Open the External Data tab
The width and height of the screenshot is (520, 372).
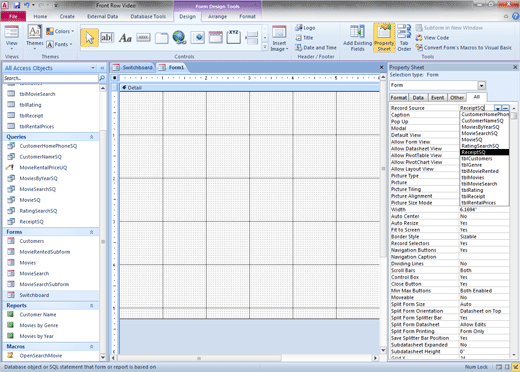click(x=103, y=16)
